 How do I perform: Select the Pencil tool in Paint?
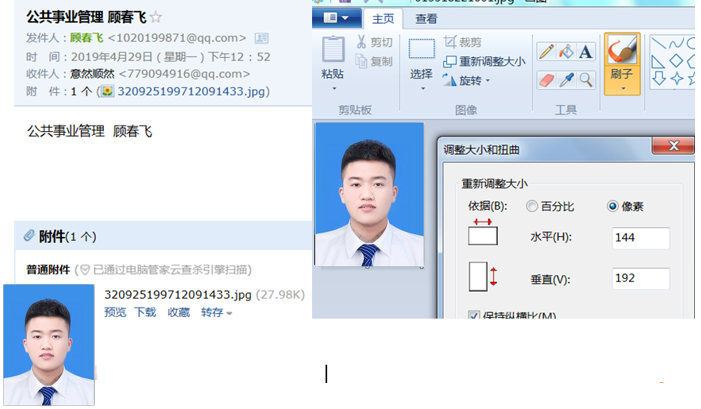click(x=547, y=51)
